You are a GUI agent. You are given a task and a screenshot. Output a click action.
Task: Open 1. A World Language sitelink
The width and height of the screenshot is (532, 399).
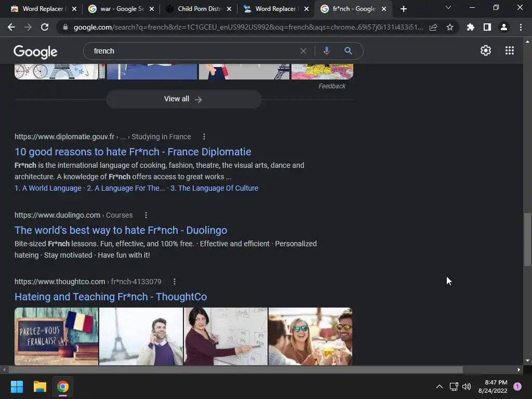pos(48,188)
